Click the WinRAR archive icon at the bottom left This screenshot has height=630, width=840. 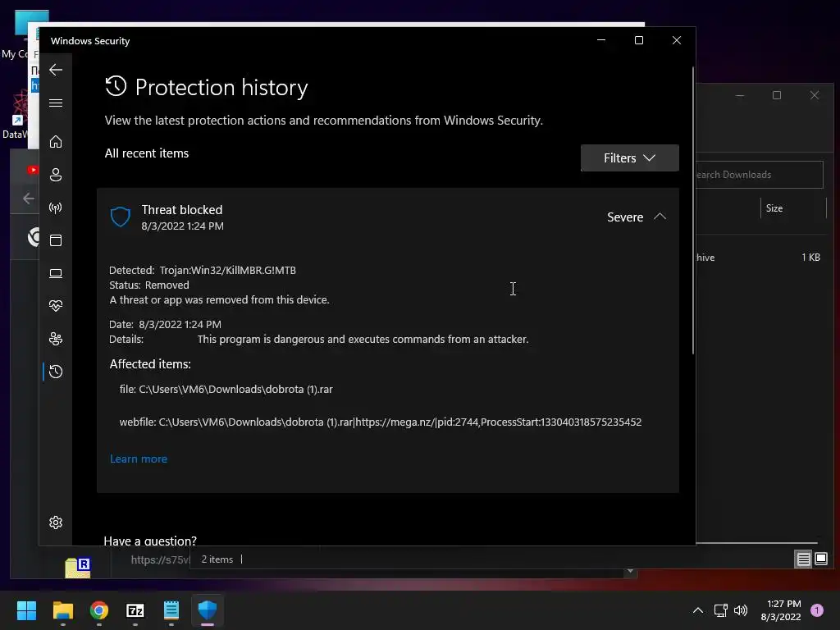(78, 568)
